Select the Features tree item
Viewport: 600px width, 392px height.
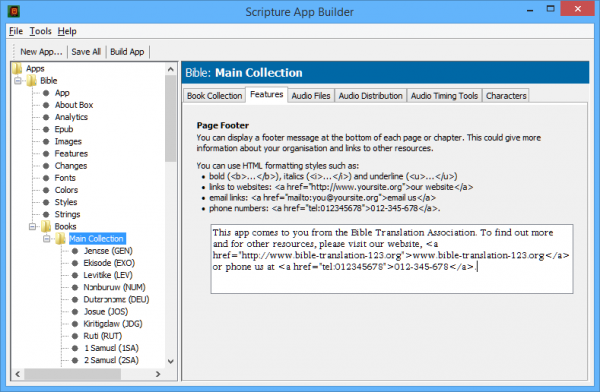tap(71, 154)
